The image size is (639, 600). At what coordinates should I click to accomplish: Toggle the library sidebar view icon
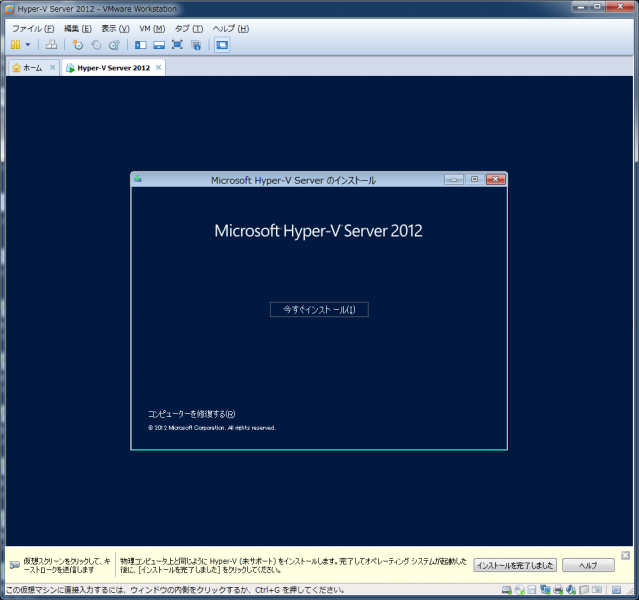click(x=141, y=45)
